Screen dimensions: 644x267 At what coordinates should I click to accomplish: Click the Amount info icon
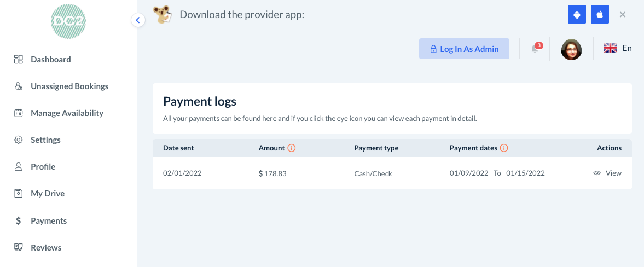(292, 148)
